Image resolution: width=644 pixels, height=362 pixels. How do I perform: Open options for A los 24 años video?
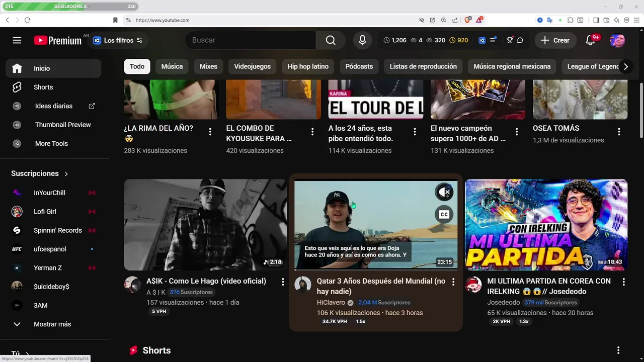[415, 132]
